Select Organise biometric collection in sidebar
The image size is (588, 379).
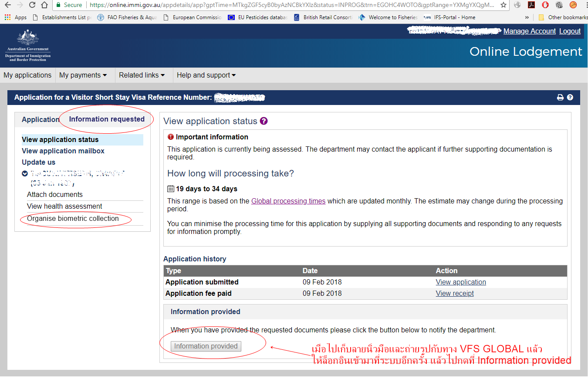[73, 219]
